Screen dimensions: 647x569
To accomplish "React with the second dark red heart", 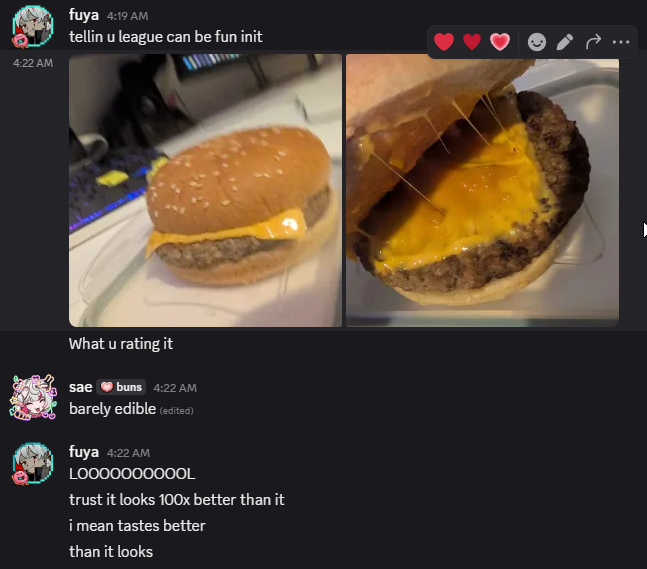I will (x=472, y=42).
